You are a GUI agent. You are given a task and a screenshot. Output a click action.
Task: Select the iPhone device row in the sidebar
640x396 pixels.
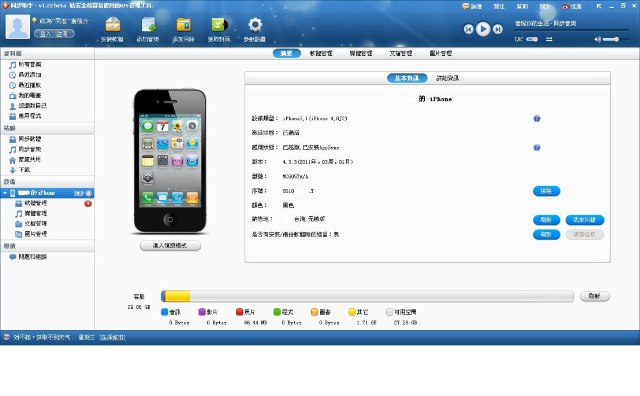(47, 193)
